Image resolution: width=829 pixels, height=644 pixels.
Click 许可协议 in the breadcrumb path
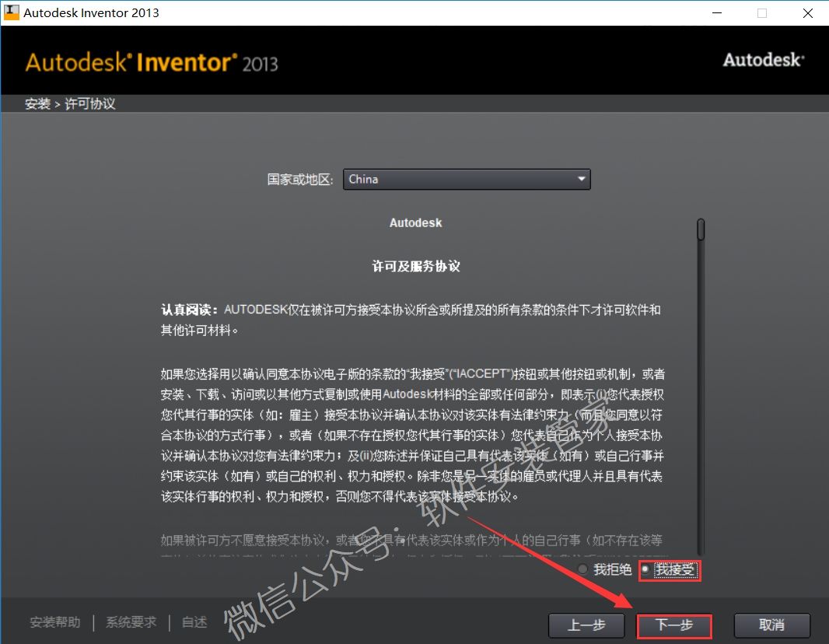(x=90, y=104)
